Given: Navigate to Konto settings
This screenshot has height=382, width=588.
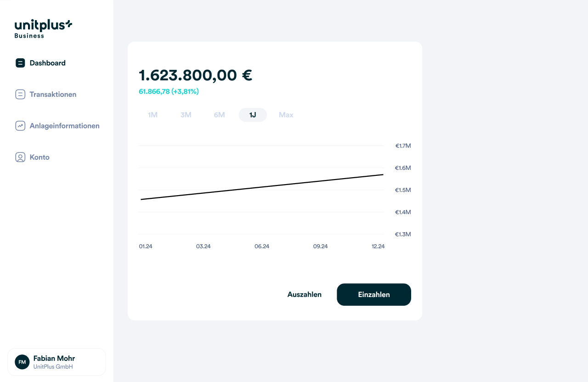Looking at the screenshot, I should tap(40, 157).
